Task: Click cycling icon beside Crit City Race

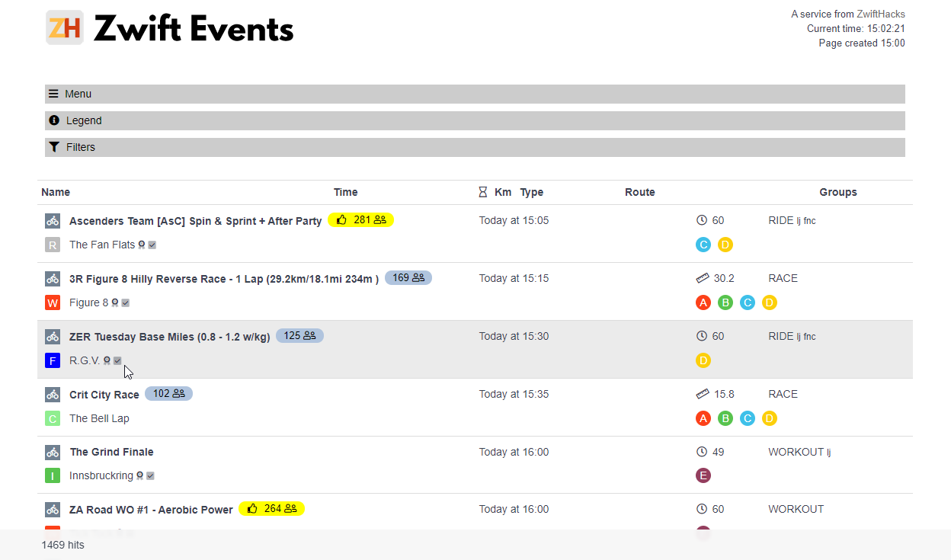Action: (53, 395)
